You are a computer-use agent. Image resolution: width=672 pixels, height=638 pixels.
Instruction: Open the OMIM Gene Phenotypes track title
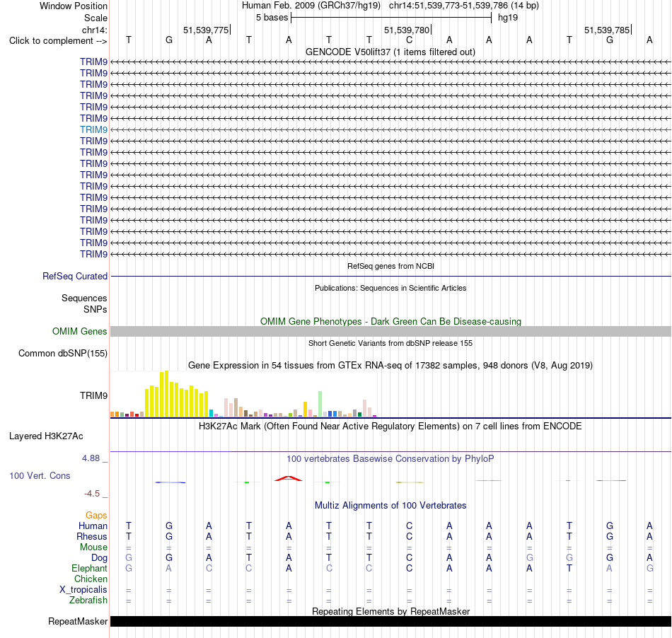click(x=390, y=321)
